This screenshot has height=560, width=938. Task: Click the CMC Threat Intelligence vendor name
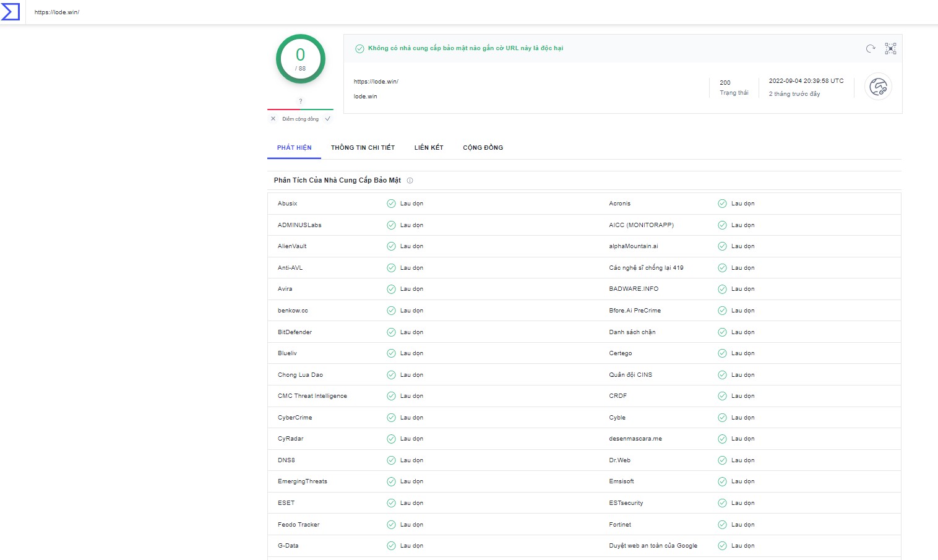312,396
